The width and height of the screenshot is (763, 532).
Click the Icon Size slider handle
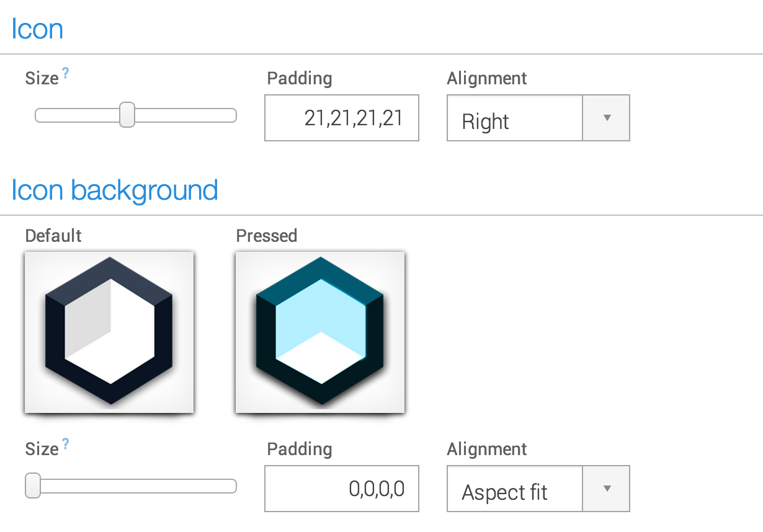tap(127, 115)
